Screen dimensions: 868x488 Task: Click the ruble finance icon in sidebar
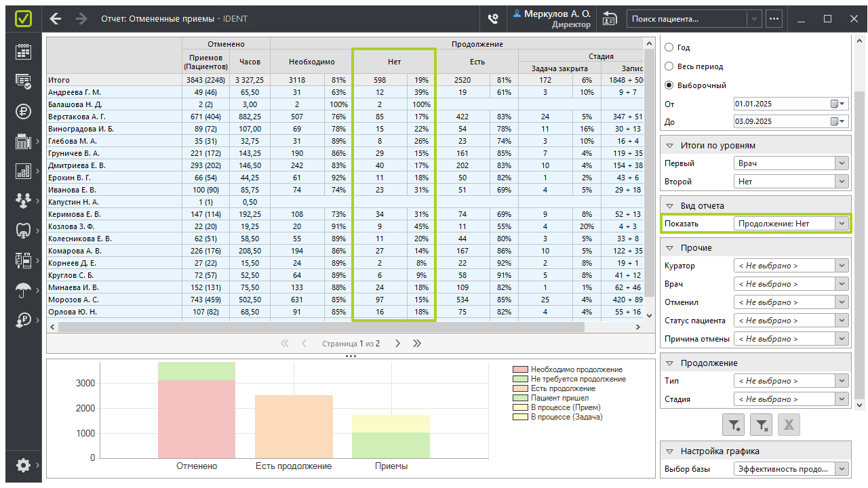(x=23, y=111)
